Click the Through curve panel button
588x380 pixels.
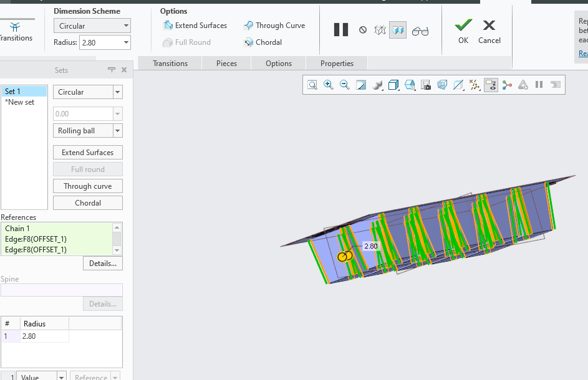point(88,186)
